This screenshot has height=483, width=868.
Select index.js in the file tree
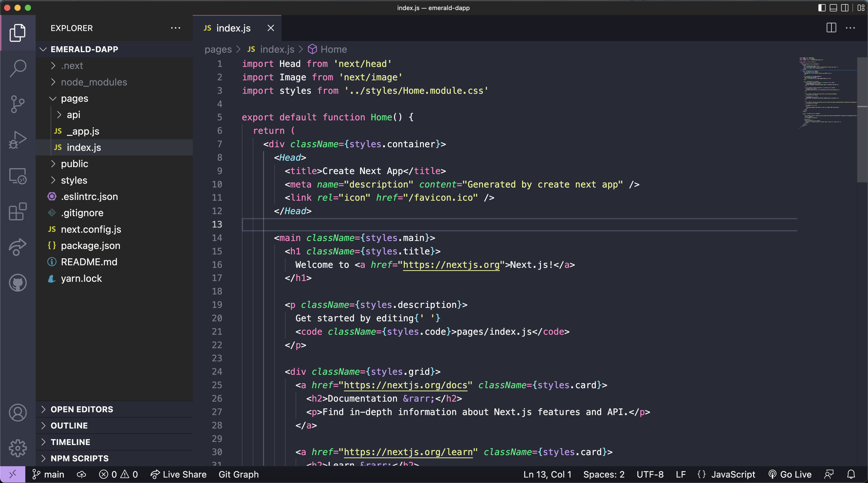[114, 147]
